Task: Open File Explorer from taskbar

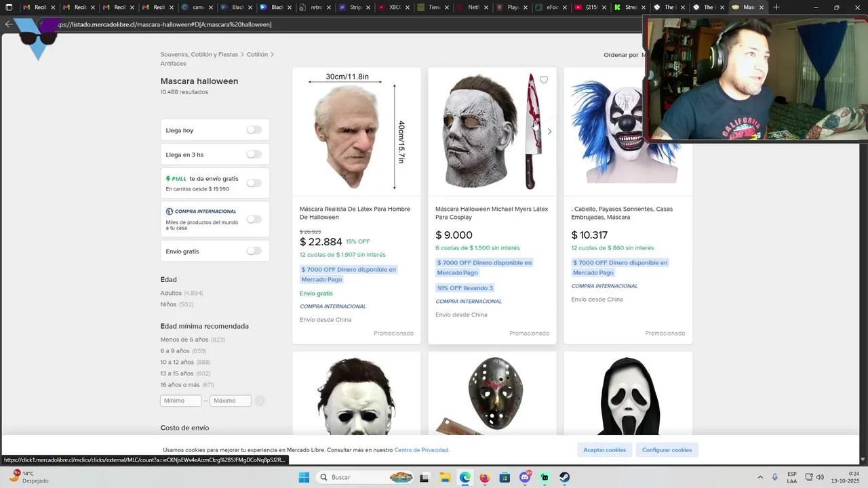Action: (x=445, y=477)
